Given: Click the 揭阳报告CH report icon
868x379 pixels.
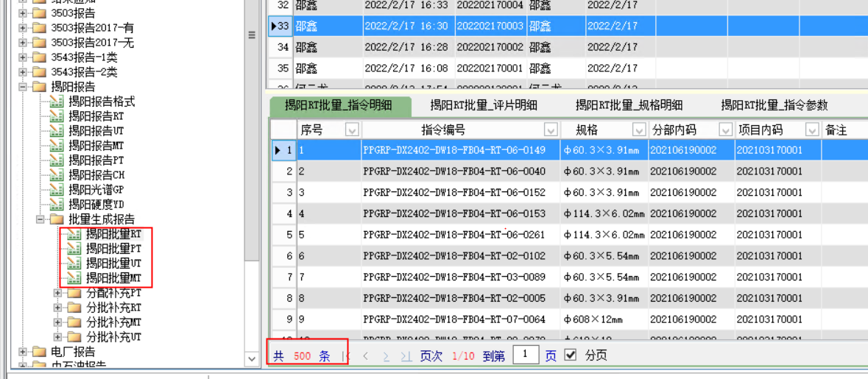Looking at the screenshot, I should [56, 175].
